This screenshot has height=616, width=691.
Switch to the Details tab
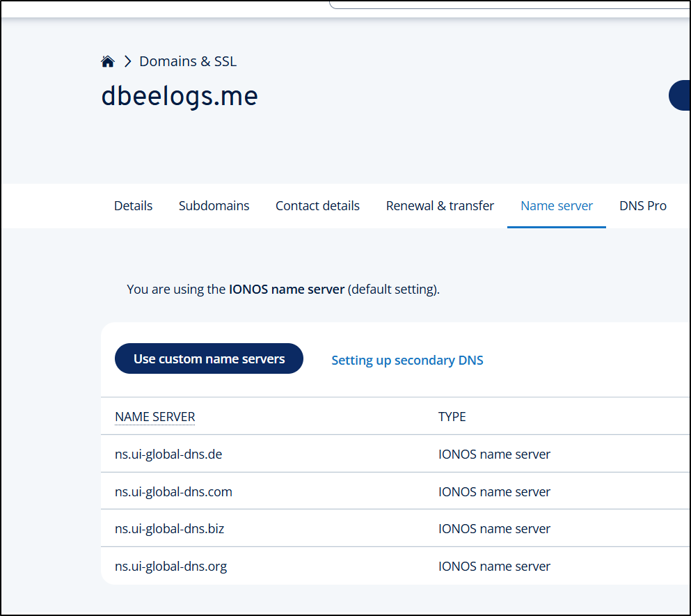pos(133,206)
